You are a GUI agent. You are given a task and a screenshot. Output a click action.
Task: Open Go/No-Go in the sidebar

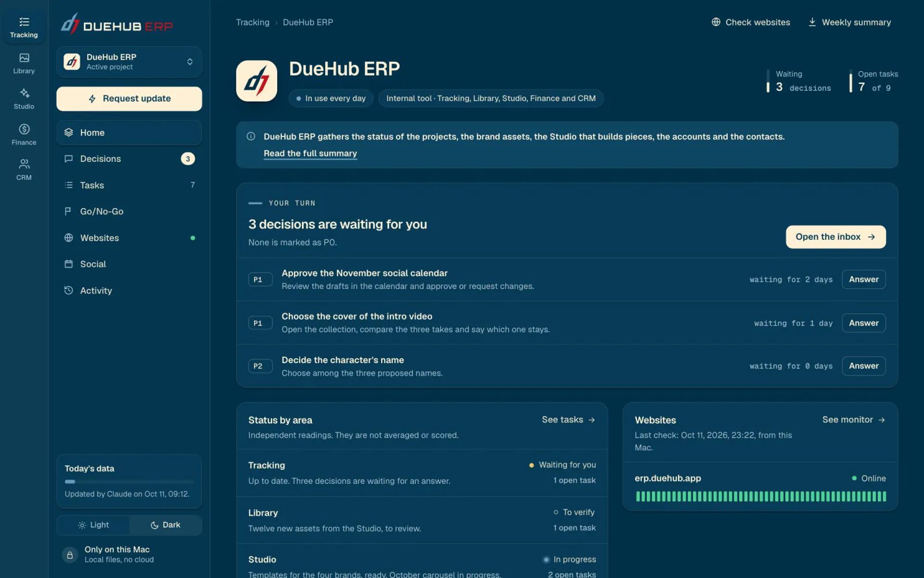click(x=129, y=212)
